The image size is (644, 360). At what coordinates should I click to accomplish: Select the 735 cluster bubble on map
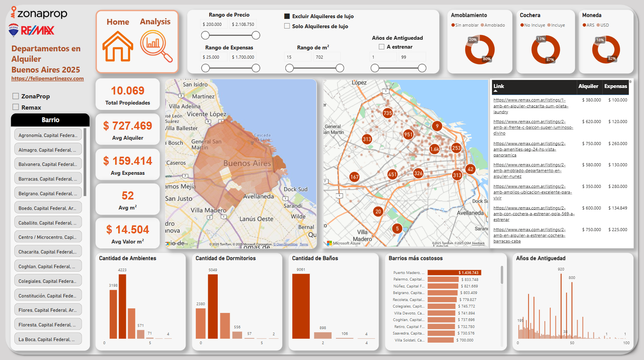(x=387, y=113)
